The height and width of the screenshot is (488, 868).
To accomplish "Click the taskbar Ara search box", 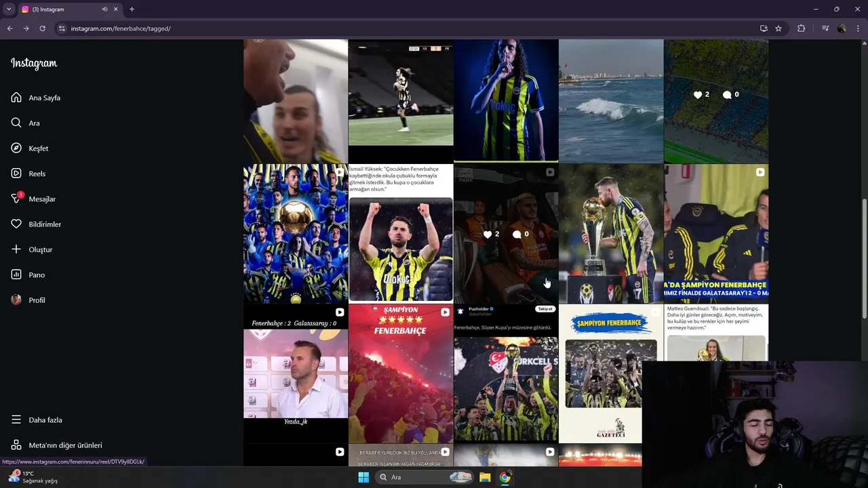I will [x=425, y=477].
